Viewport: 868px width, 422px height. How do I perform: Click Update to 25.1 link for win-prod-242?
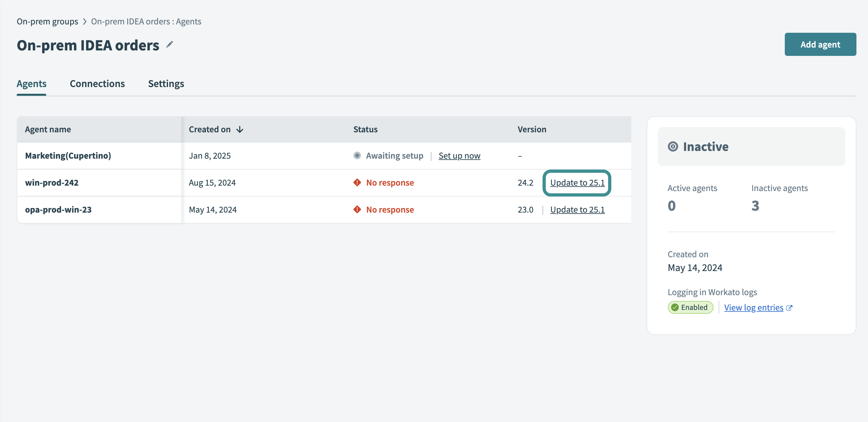pos(577,181)
